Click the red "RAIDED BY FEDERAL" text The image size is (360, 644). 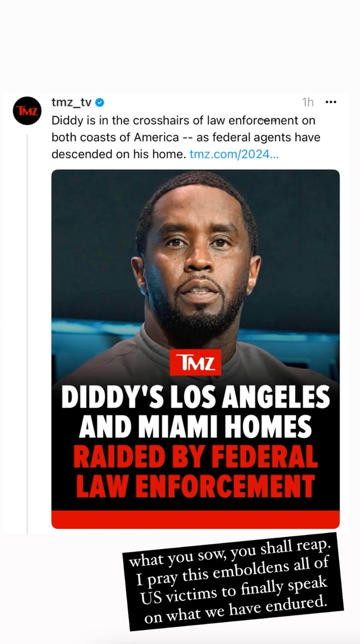tap(195, 457)
